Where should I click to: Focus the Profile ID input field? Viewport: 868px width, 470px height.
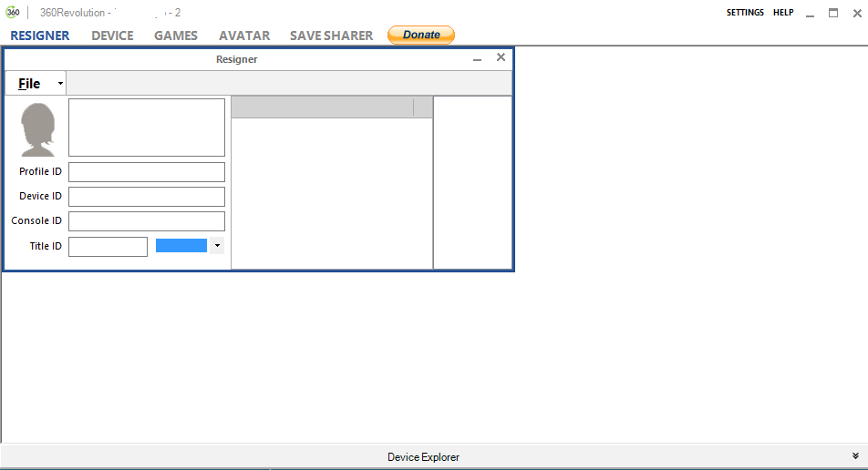pyautogui.click(x=146, y=172)
